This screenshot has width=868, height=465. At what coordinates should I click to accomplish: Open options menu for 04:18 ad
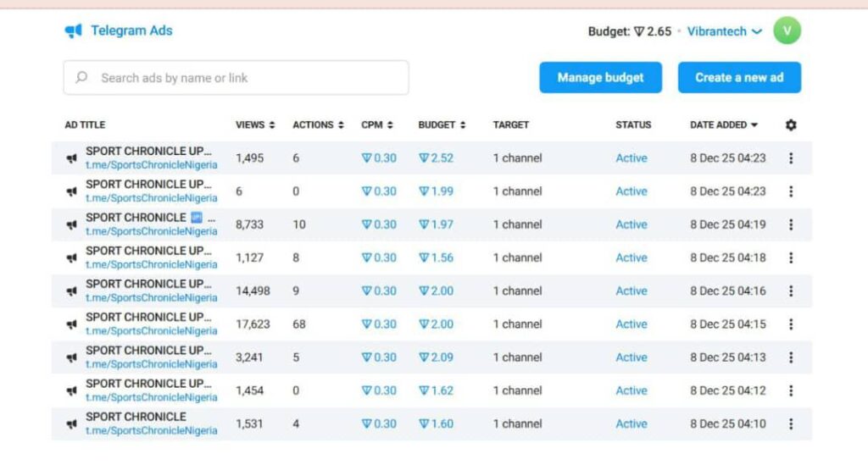pos(791,257)
